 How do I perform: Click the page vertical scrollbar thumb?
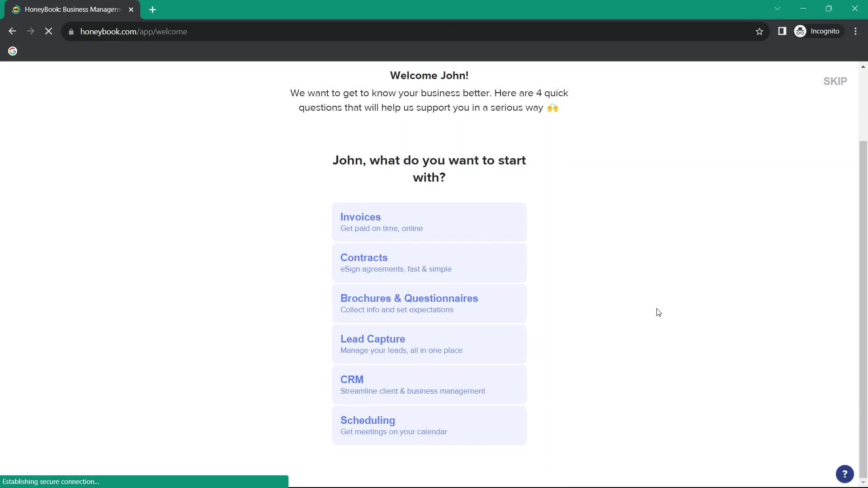(863, 309)
